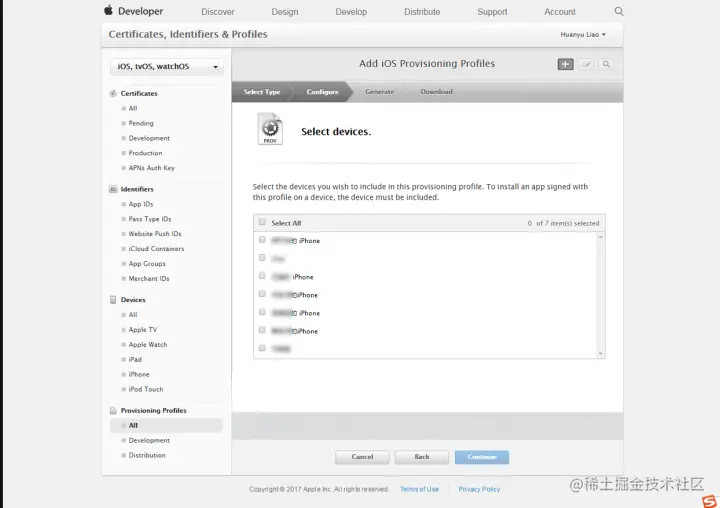
Task: Check the Select All checkbox
Action: click(262, 222)
